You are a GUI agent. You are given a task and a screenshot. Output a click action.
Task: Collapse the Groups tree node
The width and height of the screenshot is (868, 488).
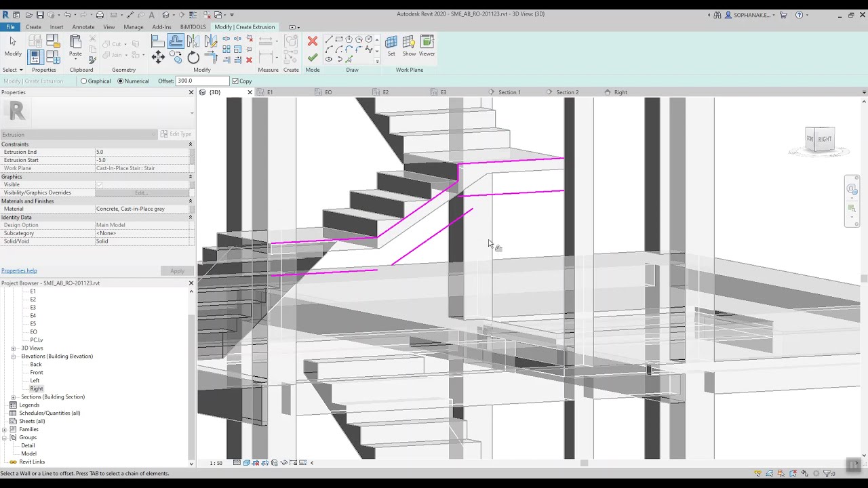coord(5,438)
